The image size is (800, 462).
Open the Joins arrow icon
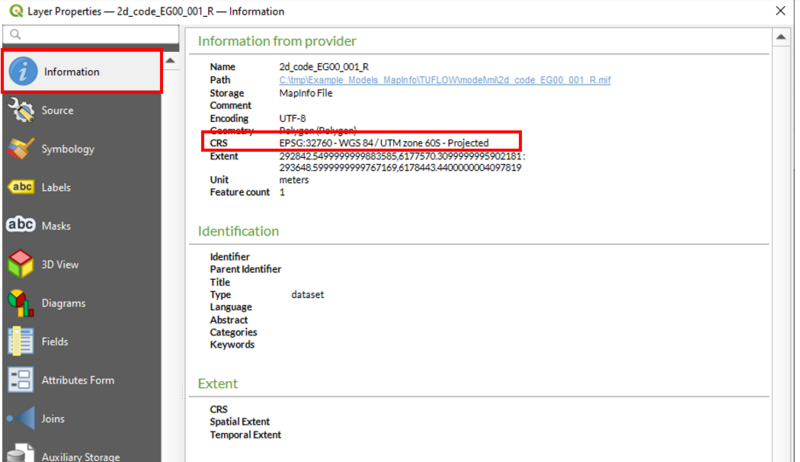coord(21,419)
